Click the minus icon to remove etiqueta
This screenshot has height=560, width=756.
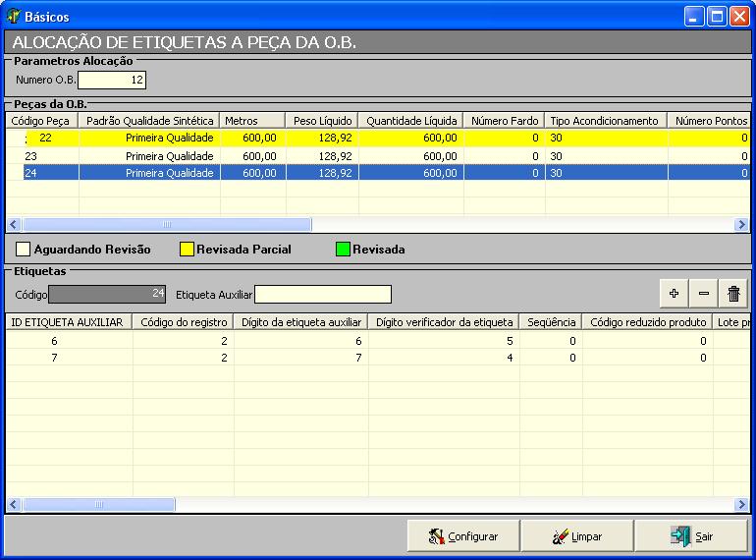703,293
